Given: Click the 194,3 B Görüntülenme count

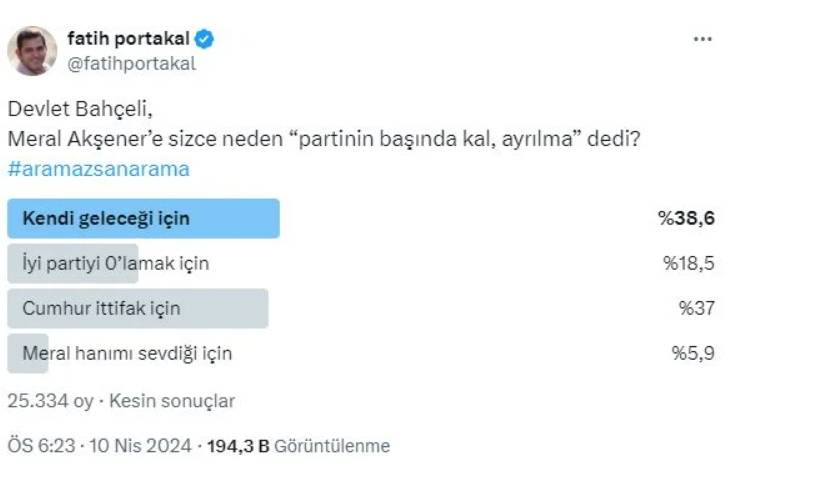Looking at the screenshot, I should pyautogui.click(x=298, y=446).
